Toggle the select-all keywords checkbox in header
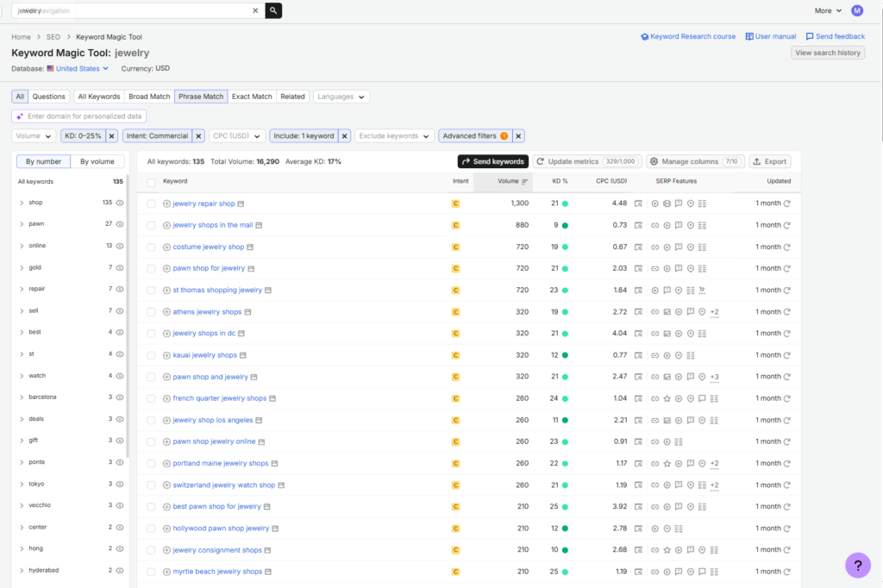Image resolution: width=883 pixels, height=588 pixels. (151, 183)
